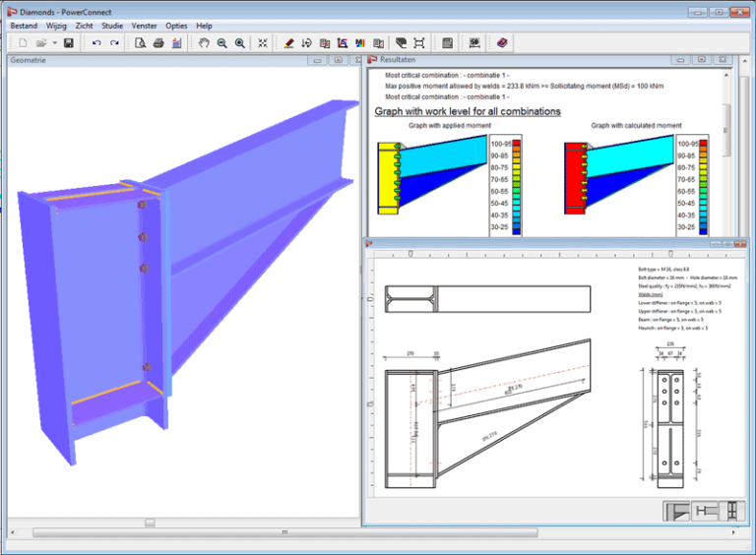The height and width of the screenshot is (555, 756).
Task: Zoom in with the plus magnifier
Action: 239,43
